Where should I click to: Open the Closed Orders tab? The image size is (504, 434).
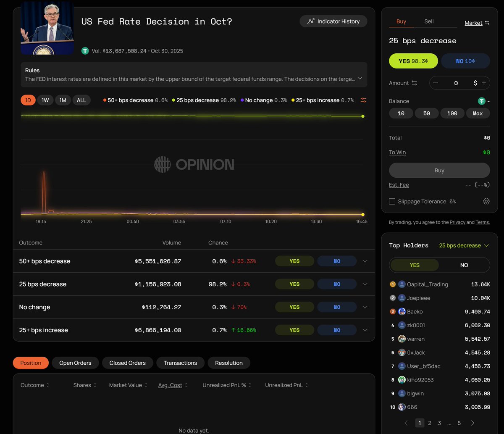click(x=128, y=363)
